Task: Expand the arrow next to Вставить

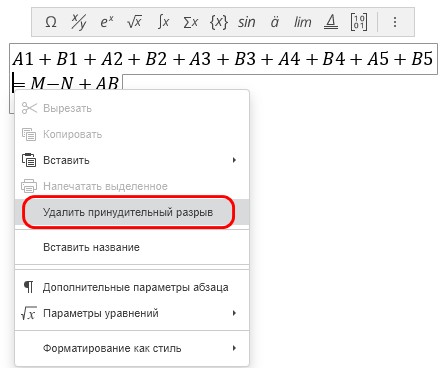Action: tap(234, 160)
